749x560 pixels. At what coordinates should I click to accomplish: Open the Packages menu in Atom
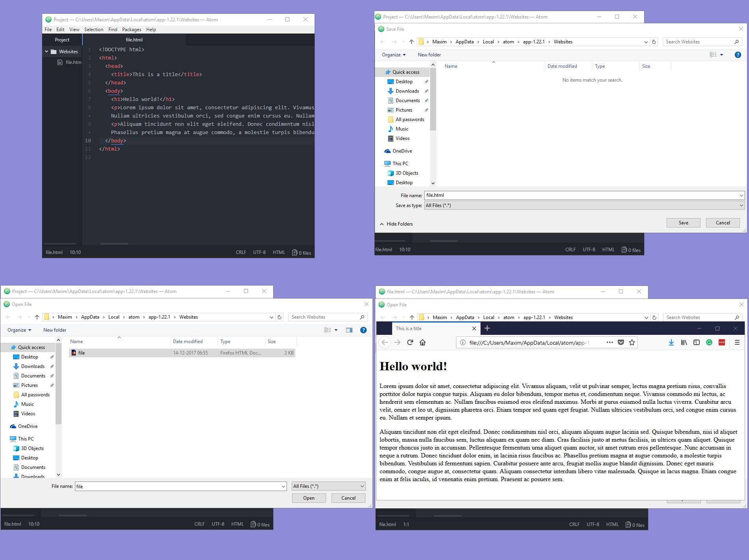(x=132, y=30)
